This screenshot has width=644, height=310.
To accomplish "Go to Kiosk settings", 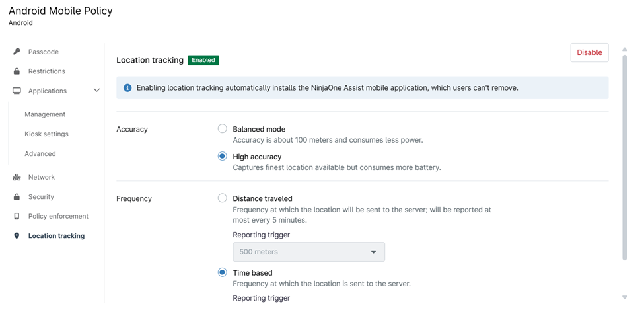I will pos(46,134).
